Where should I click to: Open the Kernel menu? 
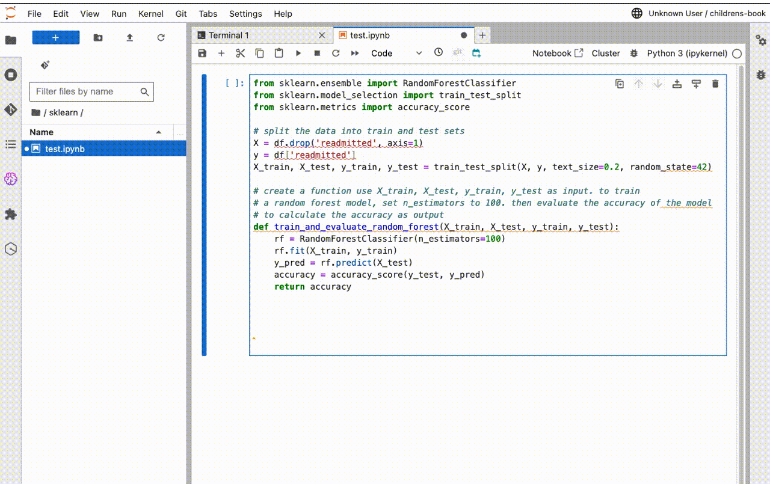pos(150,14)
